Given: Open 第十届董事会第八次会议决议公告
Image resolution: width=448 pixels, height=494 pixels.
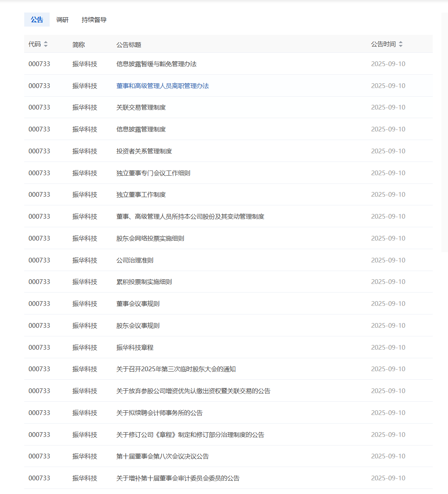Looking at the screenshot, I should (163, 456).
